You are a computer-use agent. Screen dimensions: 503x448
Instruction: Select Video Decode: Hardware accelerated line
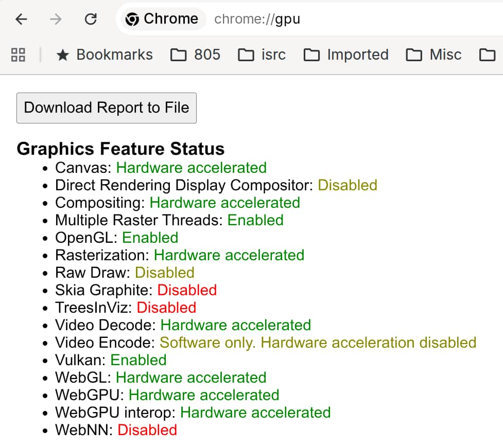tap(183, 325)
